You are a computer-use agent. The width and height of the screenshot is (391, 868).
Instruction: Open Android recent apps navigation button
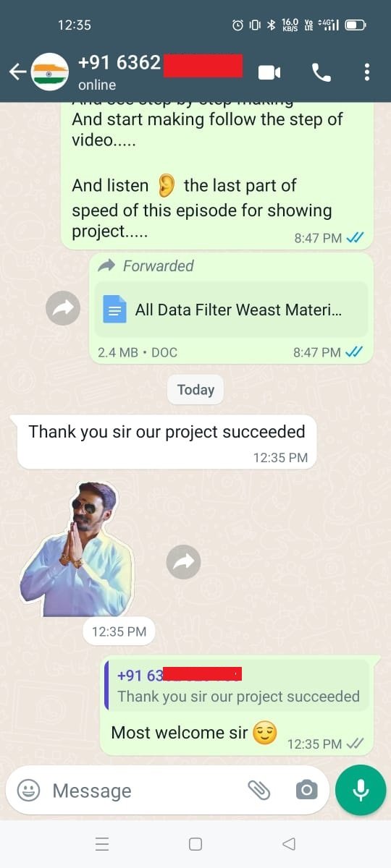pyautogui.click(x=102, y=843)
